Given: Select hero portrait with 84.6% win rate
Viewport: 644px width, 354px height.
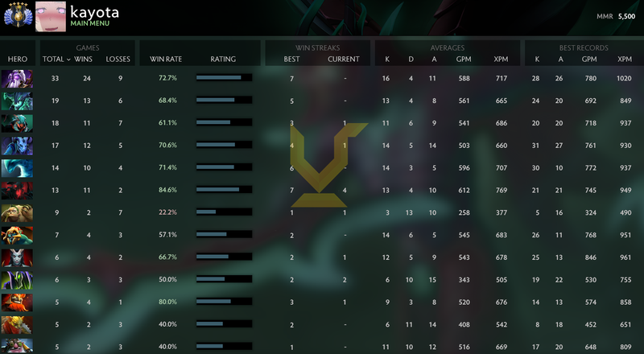Looking at the screenshot, I should [x=17, y=191].
